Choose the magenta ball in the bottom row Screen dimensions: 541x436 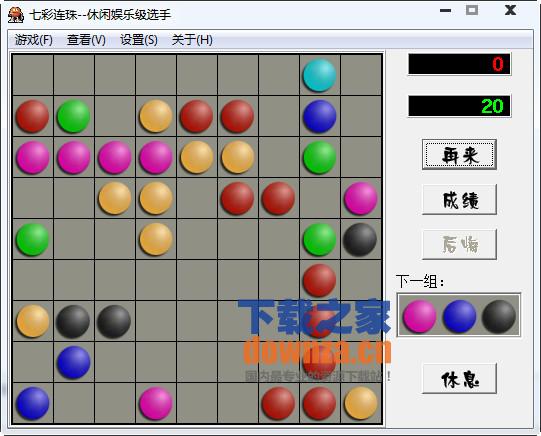[156, 403]
